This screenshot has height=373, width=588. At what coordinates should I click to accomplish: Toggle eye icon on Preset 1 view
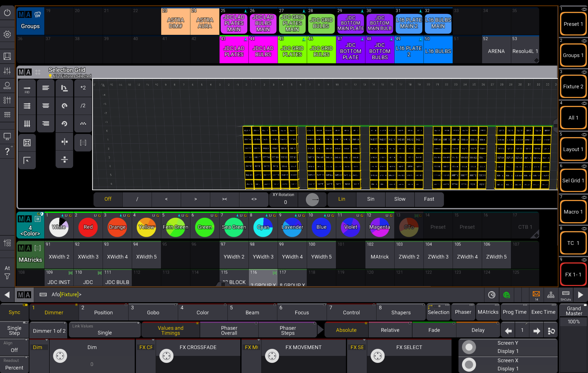(584, 9)
